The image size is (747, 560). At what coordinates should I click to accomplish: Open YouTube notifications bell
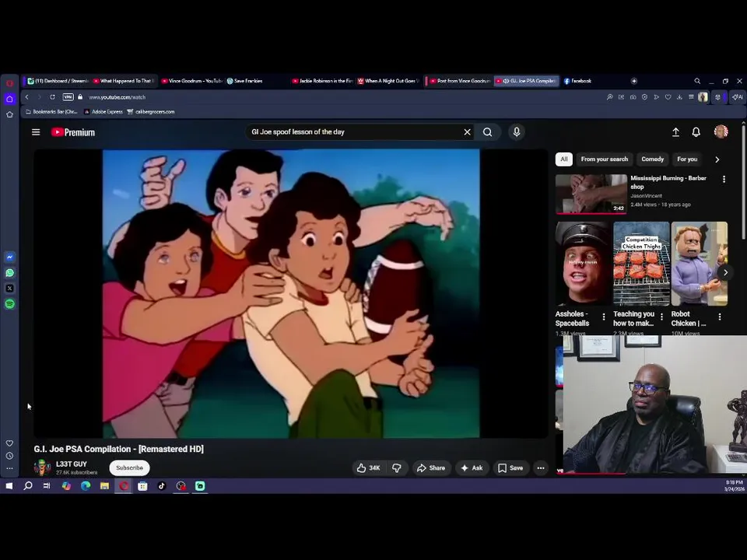(696, 132)
